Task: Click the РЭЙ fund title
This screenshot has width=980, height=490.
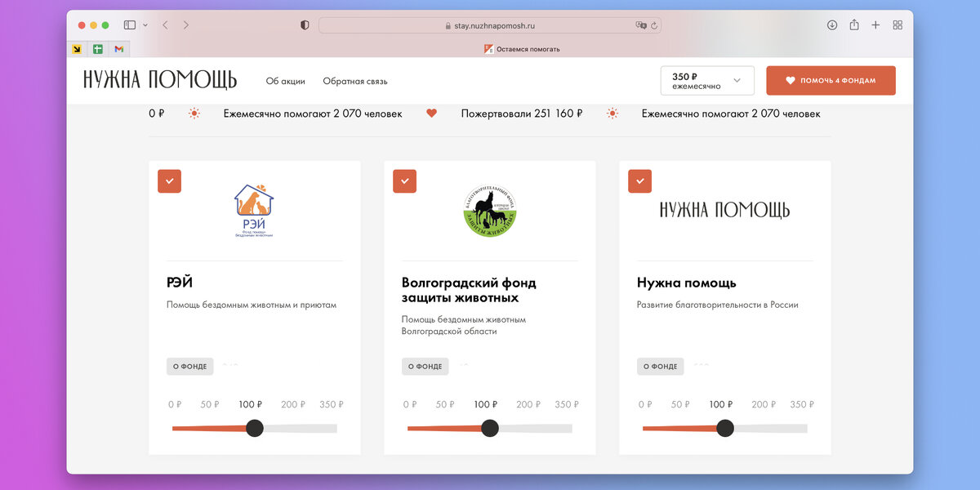Action: 180,283
